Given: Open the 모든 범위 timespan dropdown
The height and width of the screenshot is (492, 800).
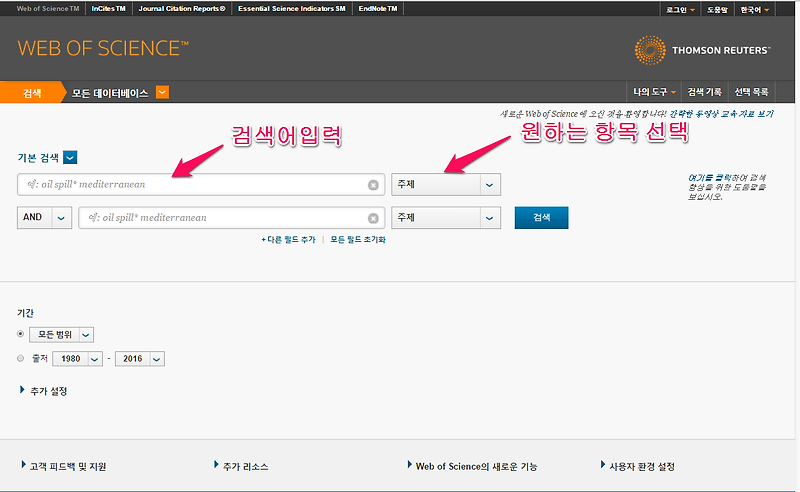Looking at the screenshot, I should click(61, 335).
